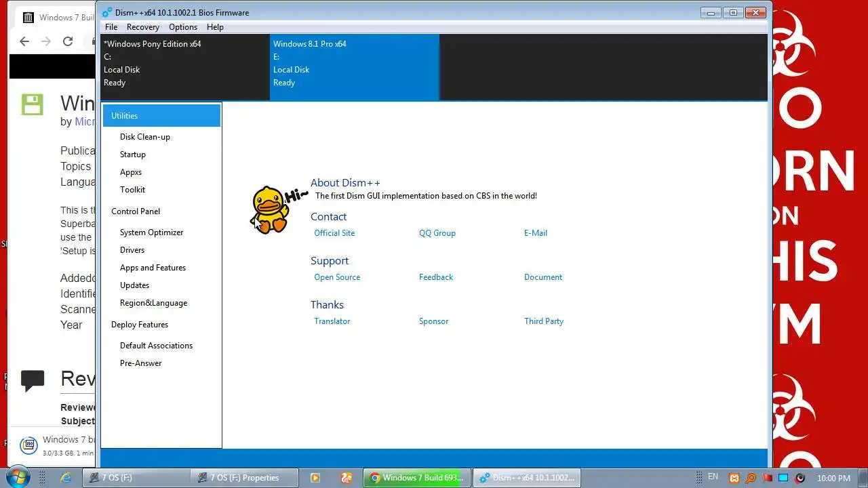Open Apps and Features
The image size is (868, 488).
point(153,268)
